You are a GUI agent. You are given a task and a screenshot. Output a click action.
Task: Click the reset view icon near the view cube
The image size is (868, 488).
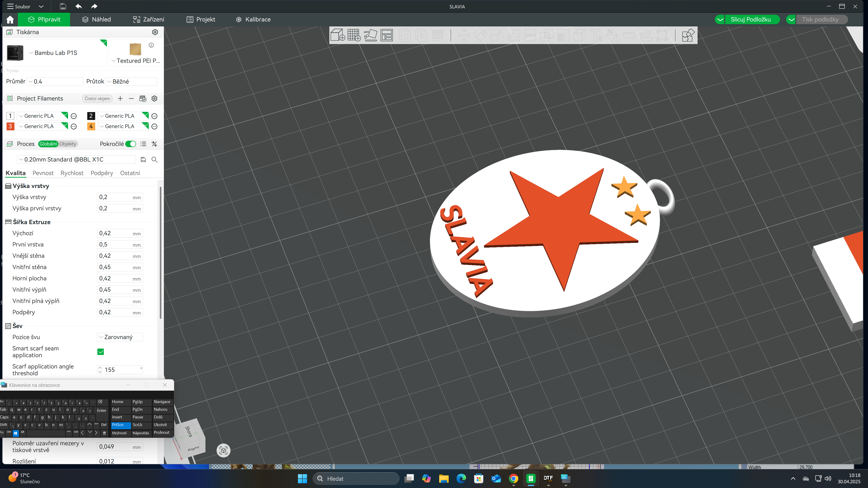pyautogui.click(x=223, y=450)
